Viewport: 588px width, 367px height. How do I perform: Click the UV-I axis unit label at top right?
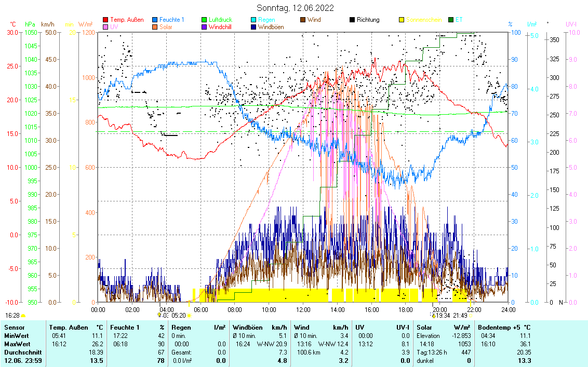pyautogui.click(x=571, y=24)
